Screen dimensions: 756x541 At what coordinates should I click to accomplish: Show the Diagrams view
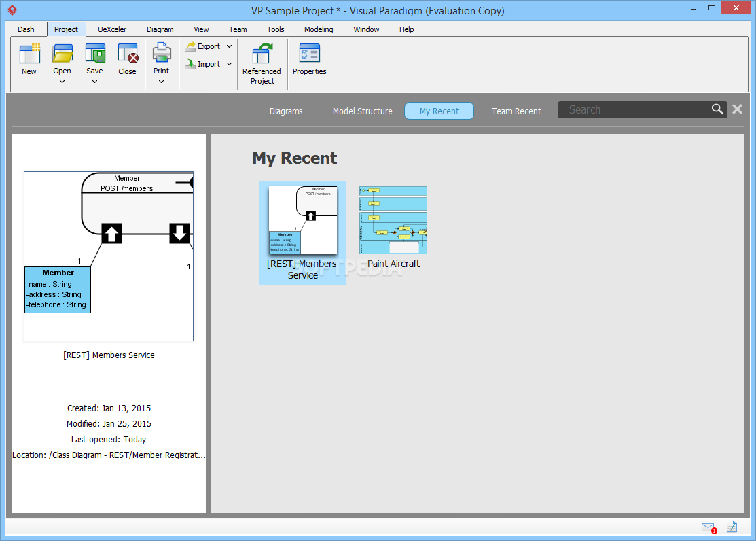coord(286,111)
